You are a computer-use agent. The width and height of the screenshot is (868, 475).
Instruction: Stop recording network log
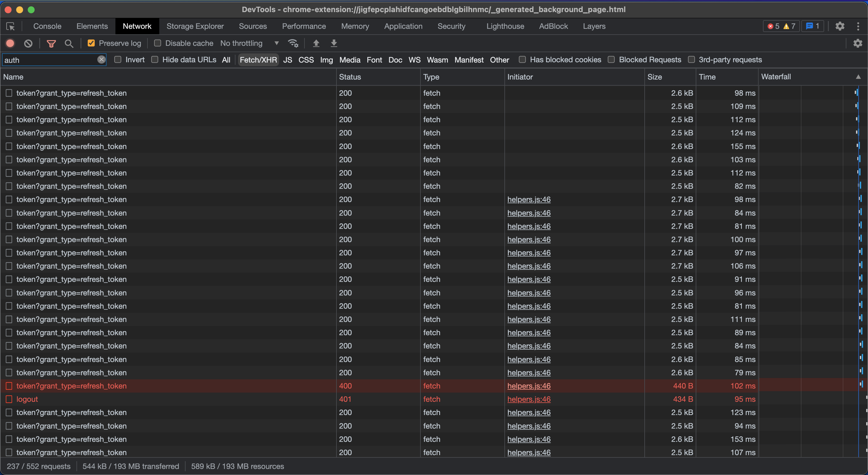(x=10, y=43)
